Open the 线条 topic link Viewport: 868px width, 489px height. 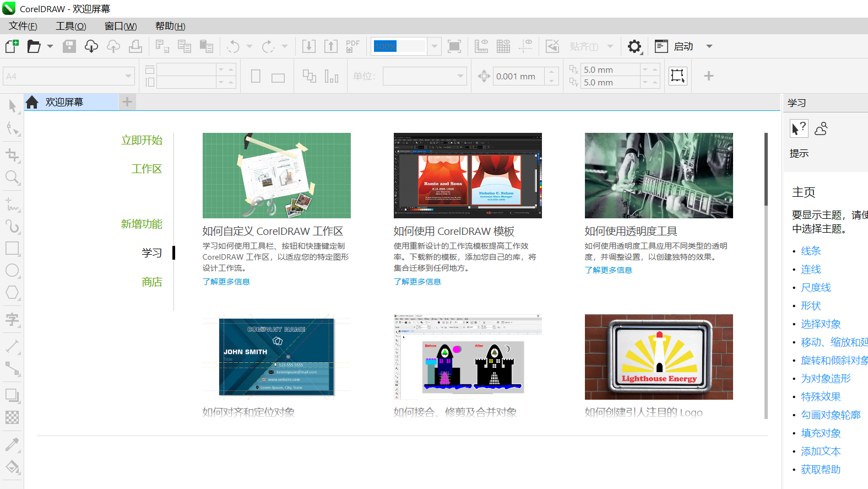coord(811,251)
